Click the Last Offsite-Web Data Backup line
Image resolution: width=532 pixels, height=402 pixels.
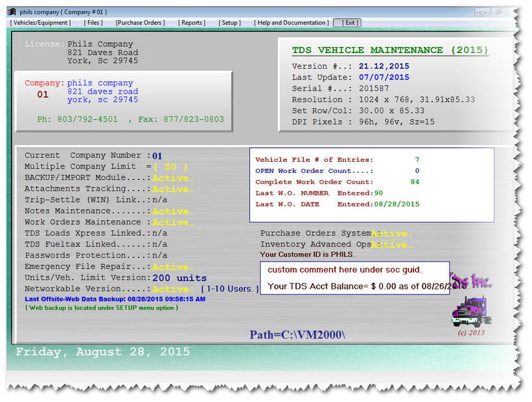point(115,299)
